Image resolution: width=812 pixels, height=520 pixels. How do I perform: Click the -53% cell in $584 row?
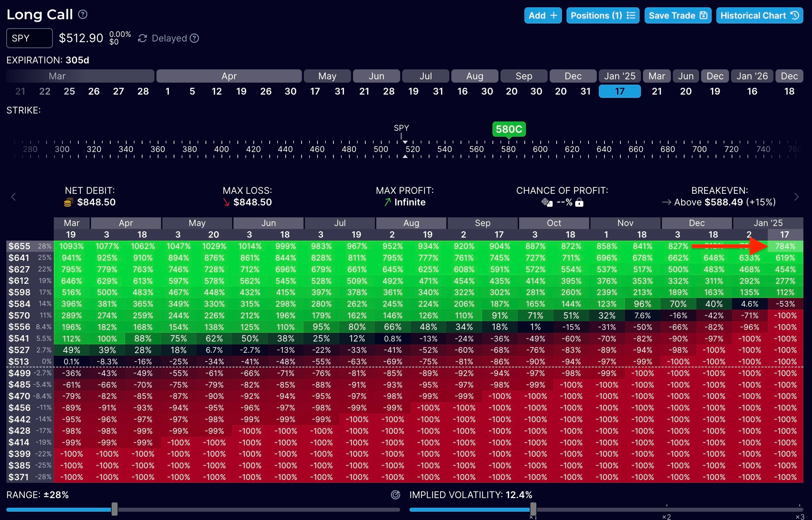785,304
